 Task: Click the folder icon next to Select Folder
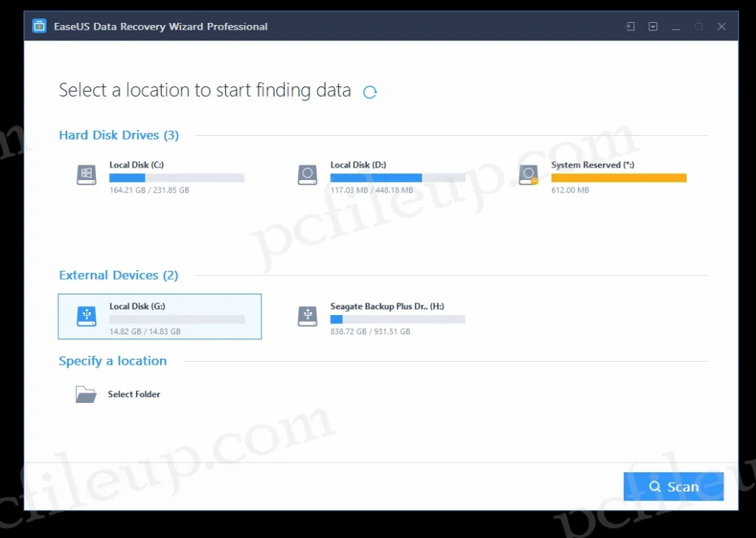[x=86, y=393]
